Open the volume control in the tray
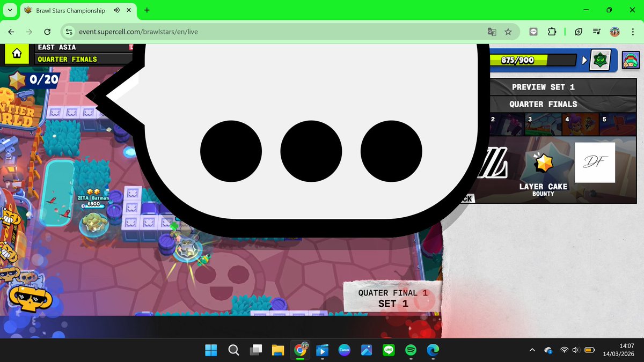The image size is (644, 362). click(576, 350)
